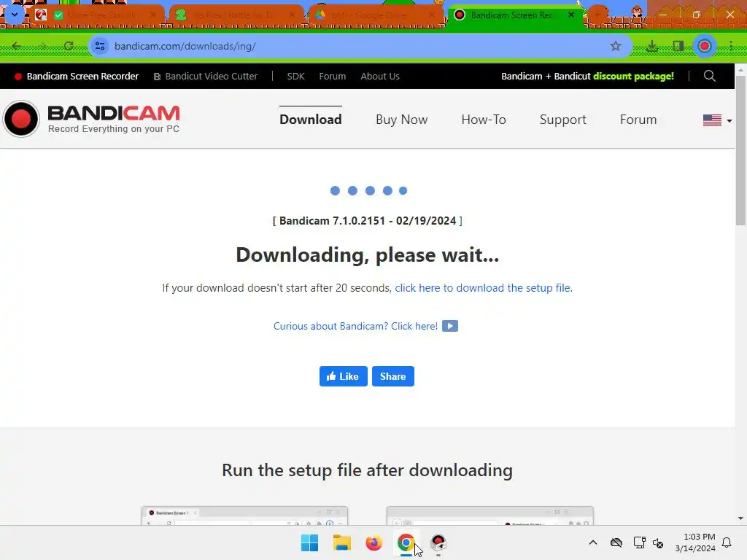The height and width of the screenshot is (560, 747).
Task: Select the Download menu item
Action: click(x=311, y=120)
